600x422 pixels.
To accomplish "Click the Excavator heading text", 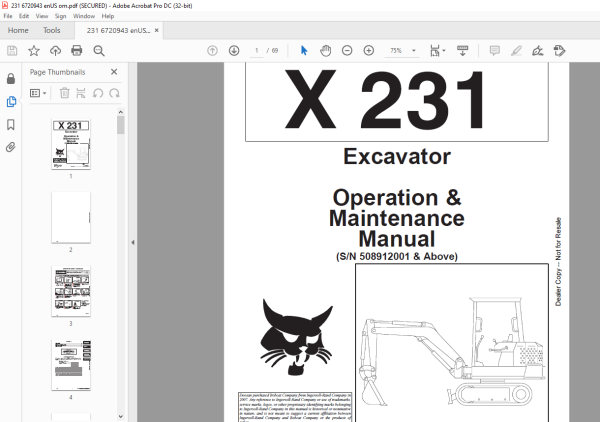I will point(397,156).
